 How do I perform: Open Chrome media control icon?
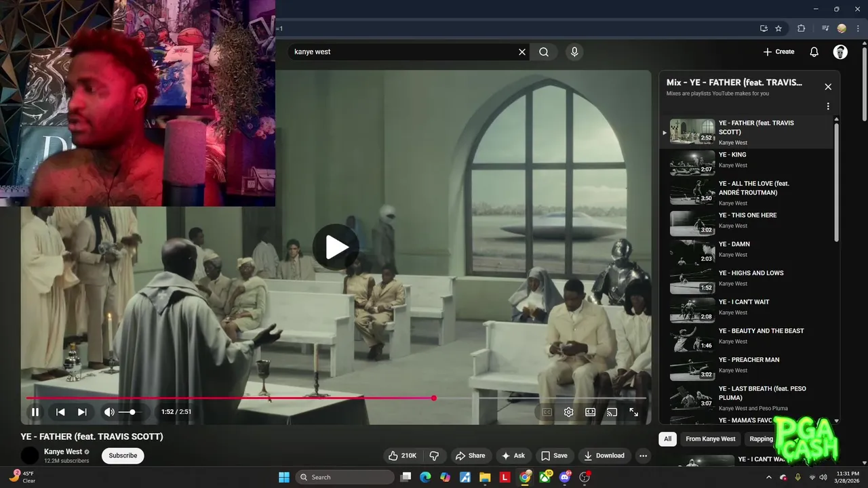(825, 28)
